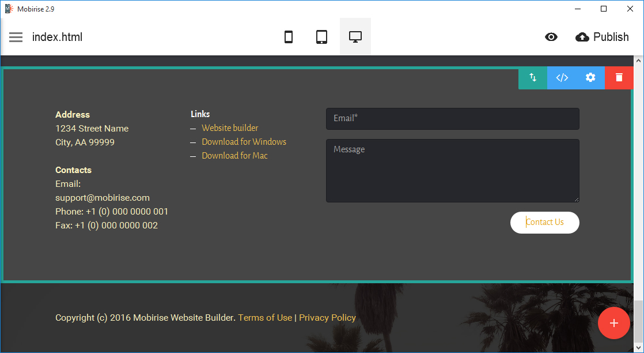Click the Address heading
The image size is (644, 353).
(73, 114)
